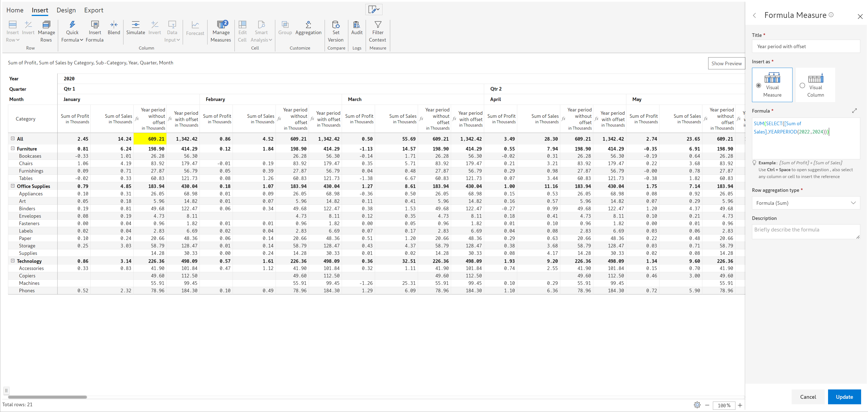Expand the formula editor with the arrow icon
Viewport: 868px width, 412px height.
854,111
